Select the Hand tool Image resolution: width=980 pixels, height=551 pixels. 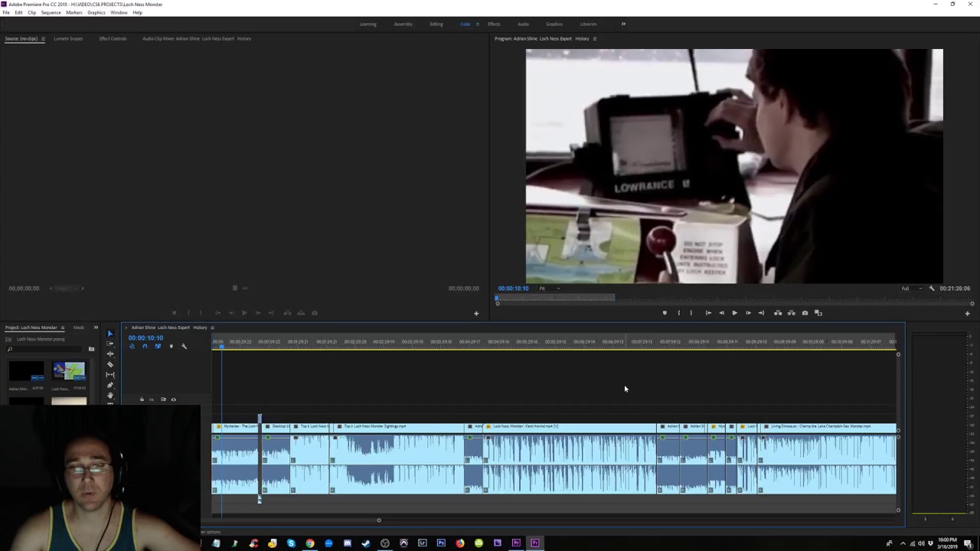109,395
